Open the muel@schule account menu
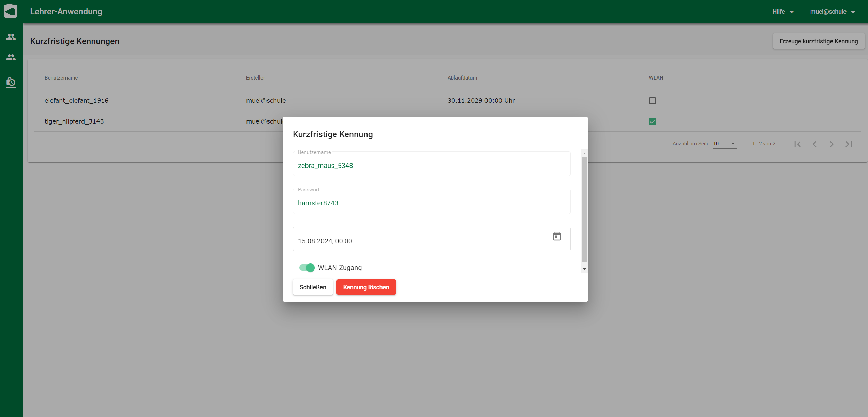The height and width of the screenshot is (417, 868). pos(833,12)
